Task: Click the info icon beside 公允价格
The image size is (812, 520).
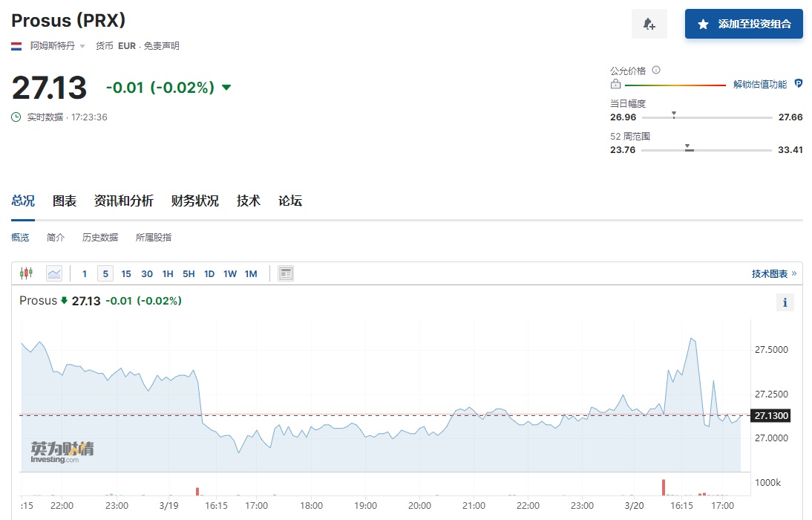Action: pyautogui.click(x=656, y=71)
